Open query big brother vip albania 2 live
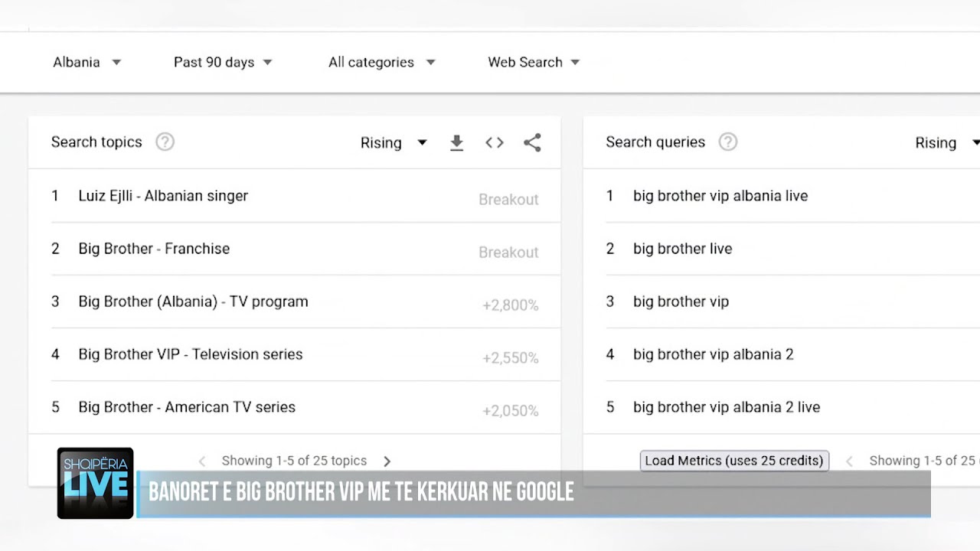The height and width of the screenshot is (551, 980). 727,407
